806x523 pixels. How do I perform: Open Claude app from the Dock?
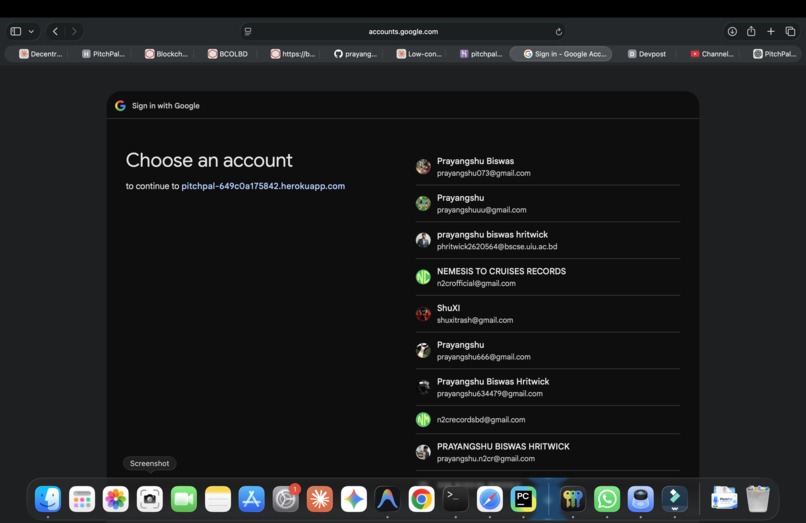coord(320,499)
